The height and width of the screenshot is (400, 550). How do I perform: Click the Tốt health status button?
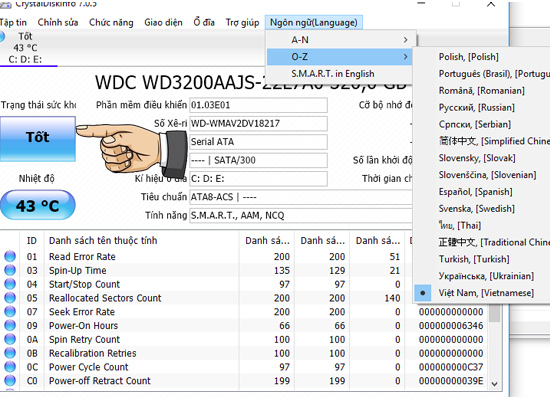pos(38,139)
